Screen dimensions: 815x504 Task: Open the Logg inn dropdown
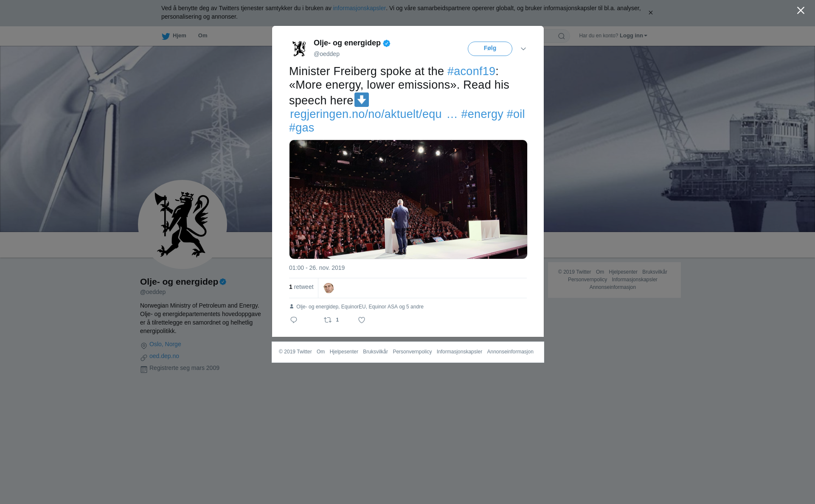(633, 36)
